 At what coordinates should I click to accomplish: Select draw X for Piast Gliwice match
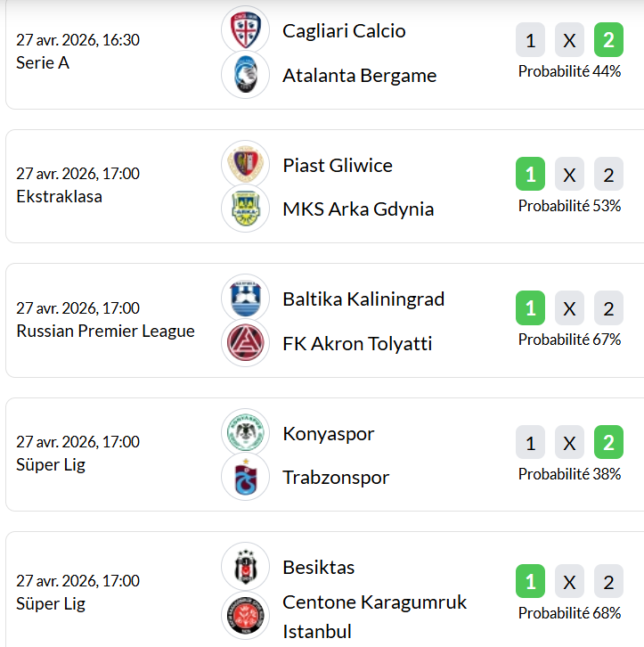[x=569, y=175]
